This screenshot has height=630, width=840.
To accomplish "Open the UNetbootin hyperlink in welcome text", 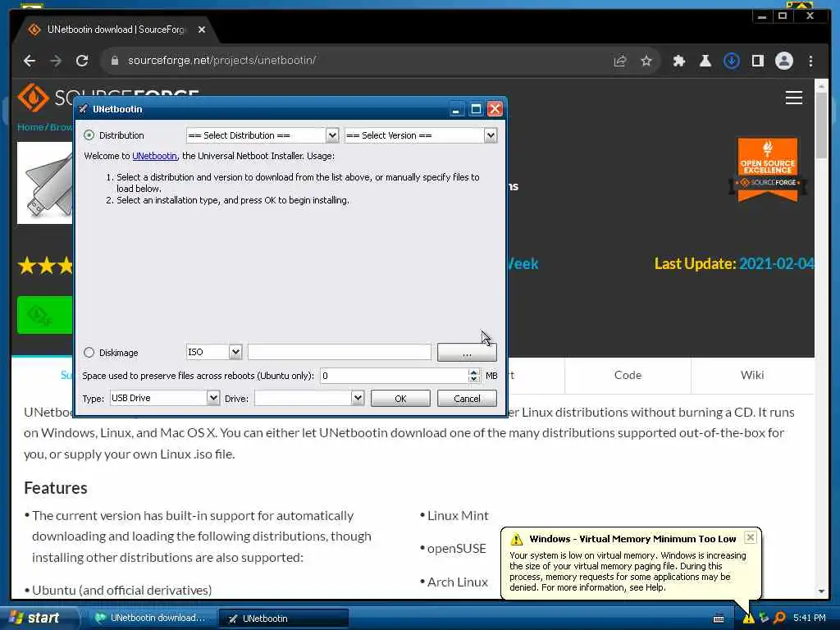I will tap(154, 156).
